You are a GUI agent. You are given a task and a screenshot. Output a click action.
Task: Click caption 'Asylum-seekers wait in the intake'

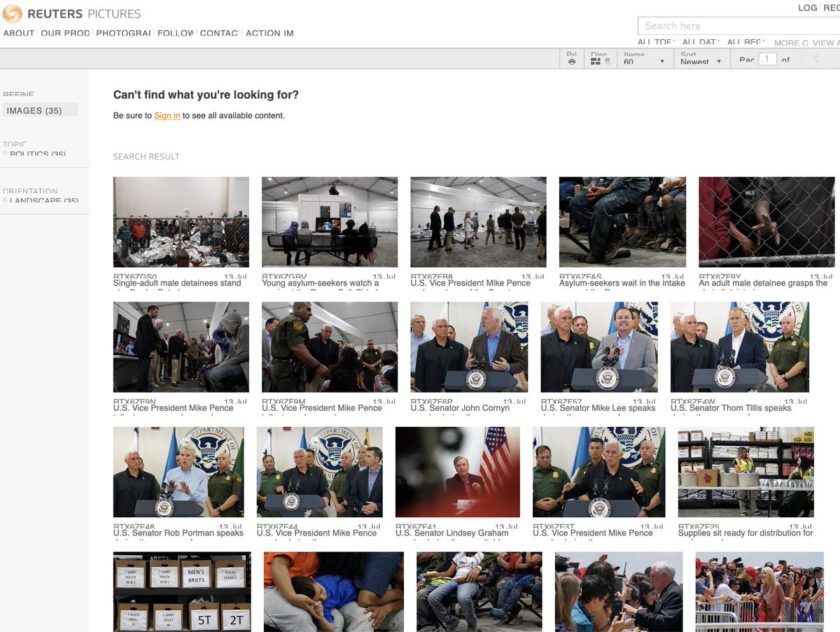click(x=622, y=283)
